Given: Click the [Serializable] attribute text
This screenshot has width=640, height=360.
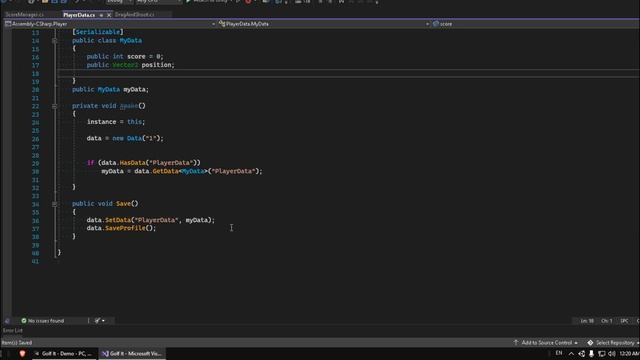Looking at the screenshot, I should click(98, 32).
